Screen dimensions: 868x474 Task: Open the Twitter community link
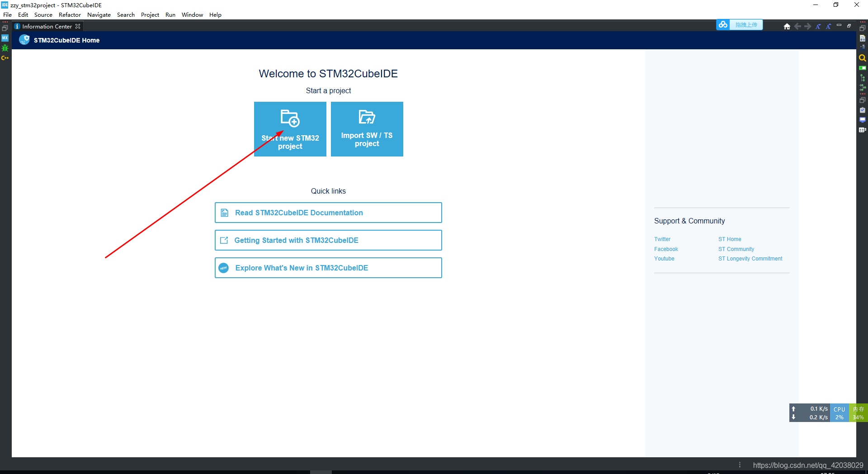tap(662, 239)
